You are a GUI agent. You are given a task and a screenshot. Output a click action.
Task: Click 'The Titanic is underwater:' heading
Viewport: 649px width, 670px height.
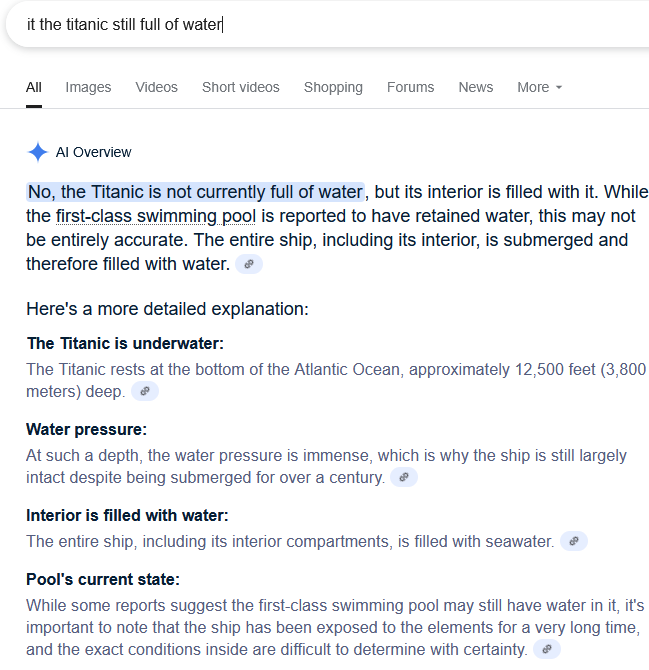pyautogui.click(x=125, y=344)
